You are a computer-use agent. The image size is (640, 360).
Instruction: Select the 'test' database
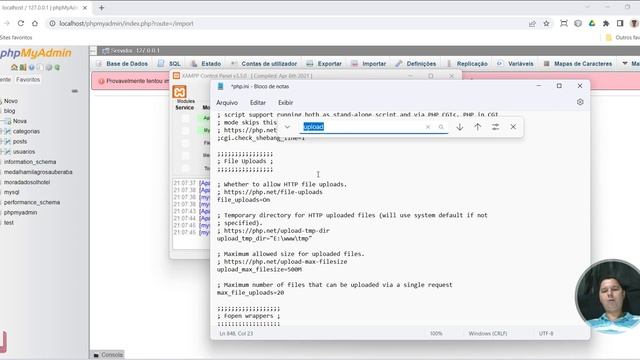pyautogui.click(x=9, y=223)
